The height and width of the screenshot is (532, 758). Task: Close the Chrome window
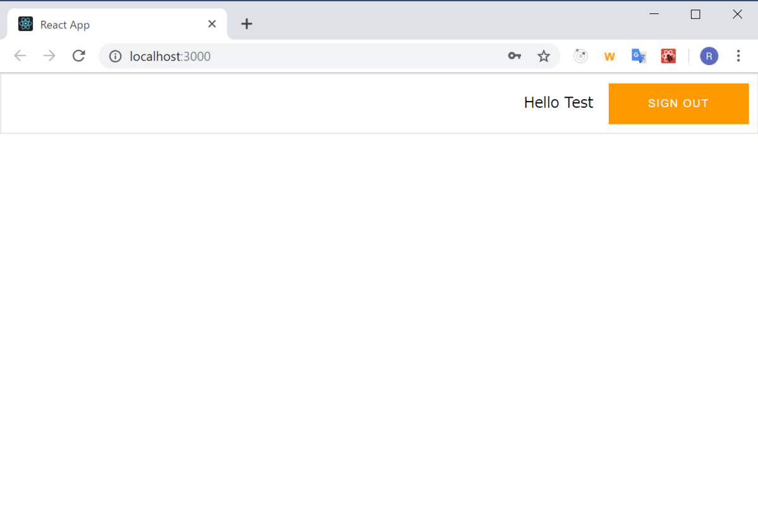pos(737,14)
